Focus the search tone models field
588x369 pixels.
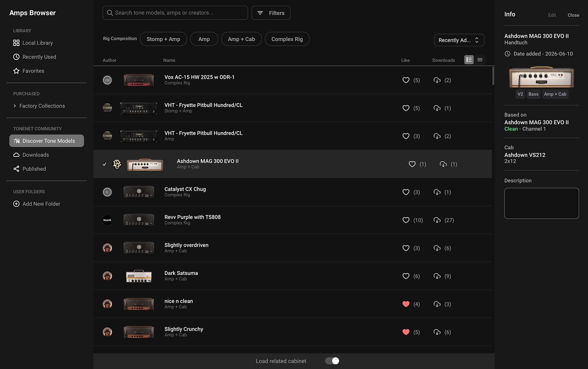click(175, 13)
